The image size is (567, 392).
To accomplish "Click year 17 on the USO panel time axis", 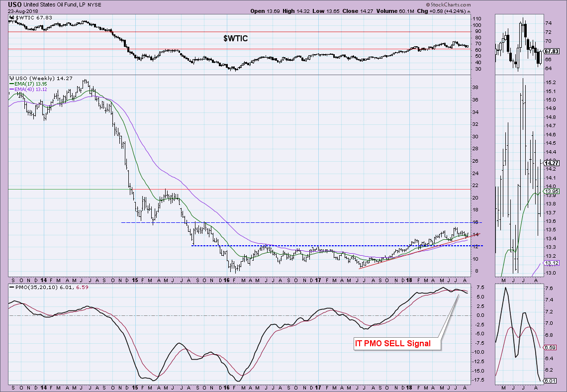I will click(318, 281).
